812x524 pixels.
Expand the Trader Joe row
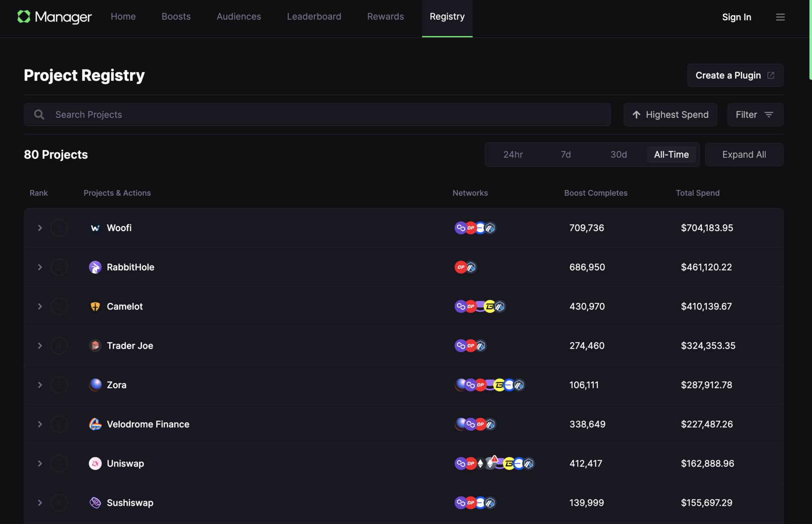40,346
